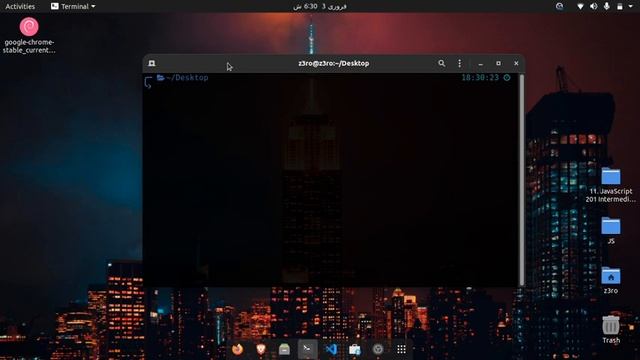Select the Trash icon on desktop
This screenshot has width=640, height=360.
[611, 329]
